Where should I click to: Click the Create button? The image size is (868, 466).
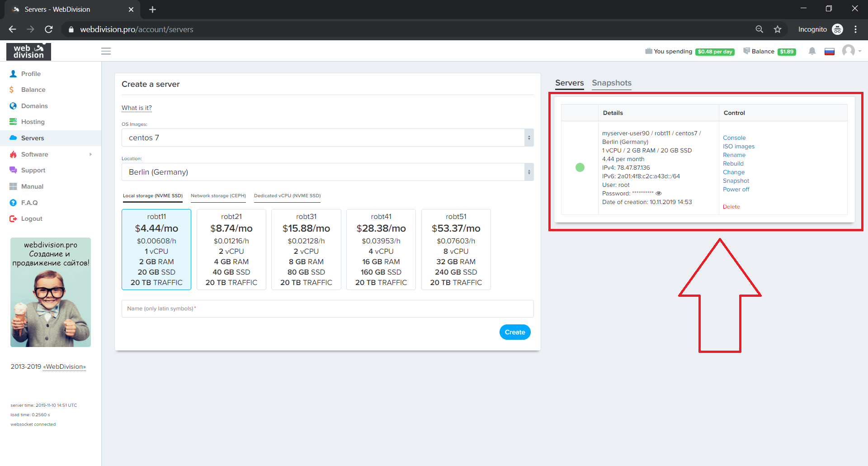coord(514,332)
